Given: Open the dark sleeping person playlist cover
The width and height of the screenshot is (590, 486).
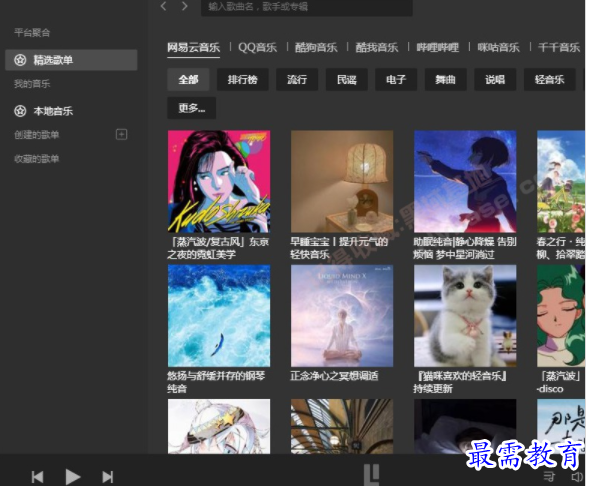Looking at the screenshot, I should tap(465, 426).
